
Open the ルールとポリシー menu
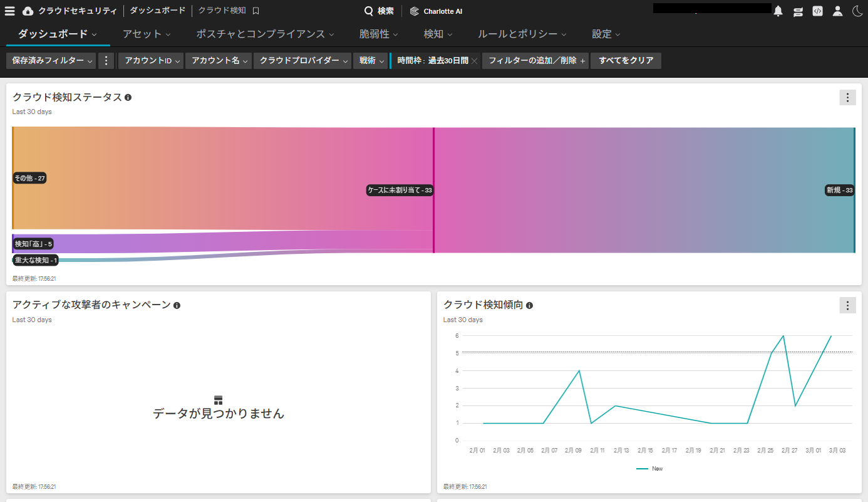[x=522, y=34]
